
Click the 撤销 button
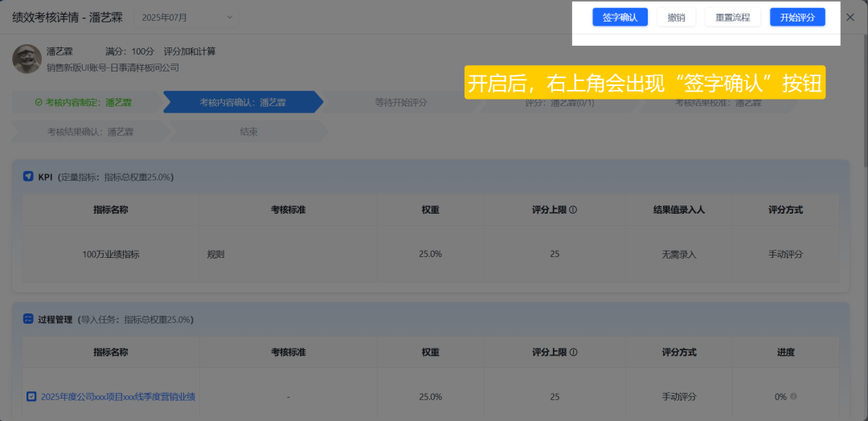[x=676, y=17]
